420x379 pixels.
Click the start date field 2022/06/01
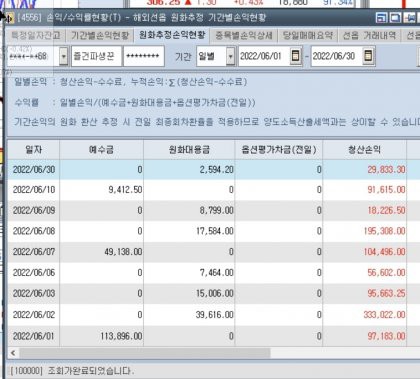[x=264, y=56]
